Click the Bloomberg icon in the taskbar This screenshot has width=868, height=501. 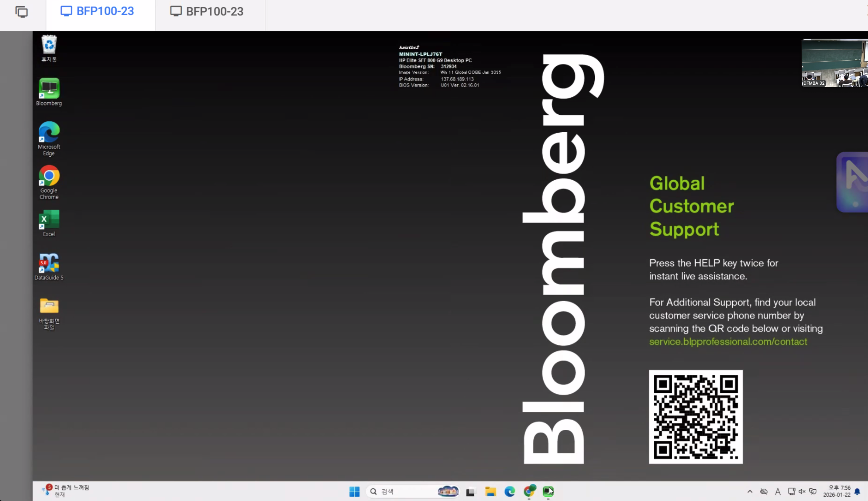[x=548, y=491]
